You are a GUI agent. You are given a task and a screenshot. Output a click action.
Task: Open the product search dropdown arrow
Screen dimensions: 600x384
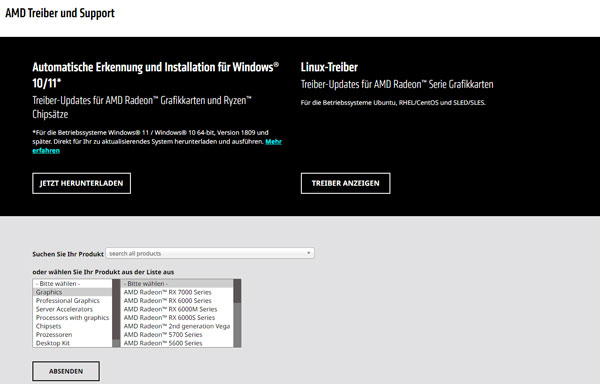pos(308,253)
